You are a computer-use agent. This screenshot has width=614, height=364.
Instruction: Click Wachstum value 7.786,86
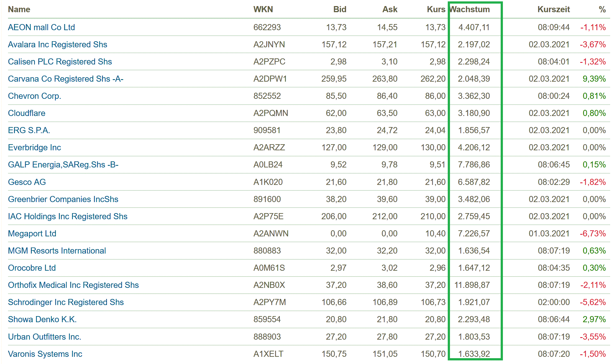tap(474, 165)
